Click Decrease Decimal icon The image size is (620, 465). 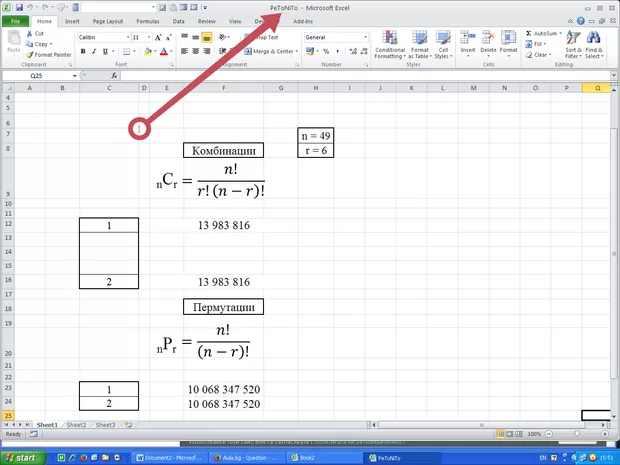click(x=364, y=51)
